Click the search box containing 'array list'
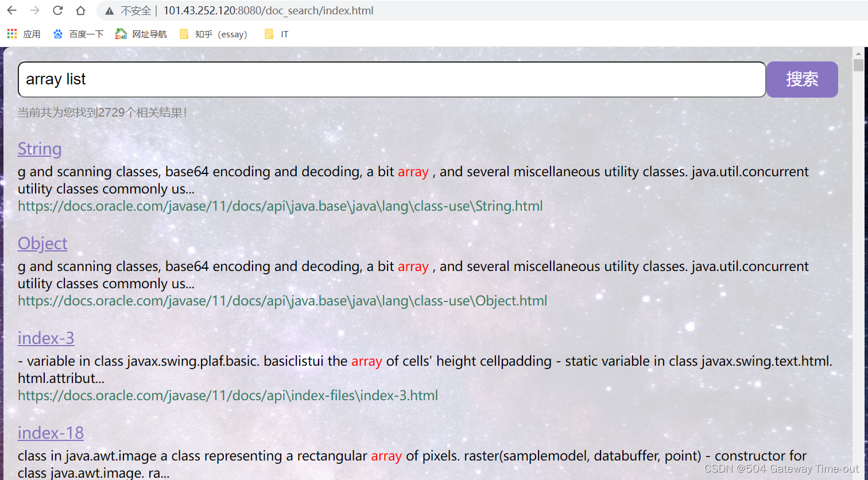 [x=392, y=79]
